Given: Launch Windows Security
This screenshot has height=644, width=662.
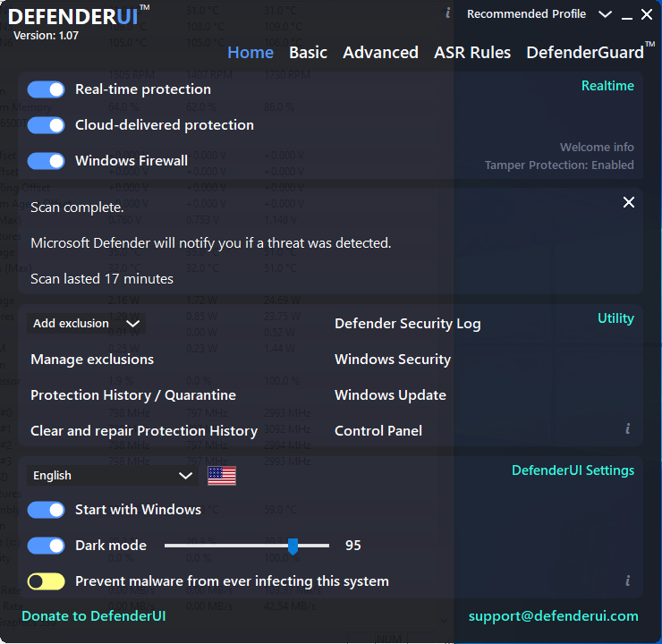Looking at the screenshot, I should (x=393, y=360).
